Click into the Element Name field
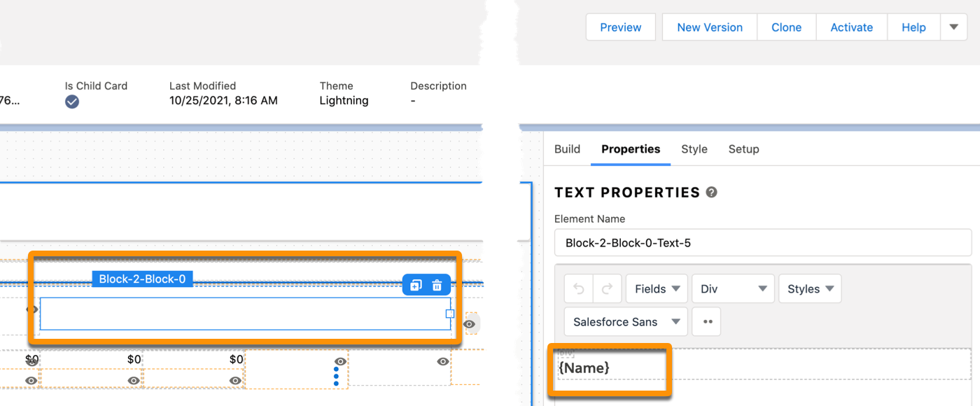Image resolution: width=980 pixels, height=406 pixels. coord(763,243)
